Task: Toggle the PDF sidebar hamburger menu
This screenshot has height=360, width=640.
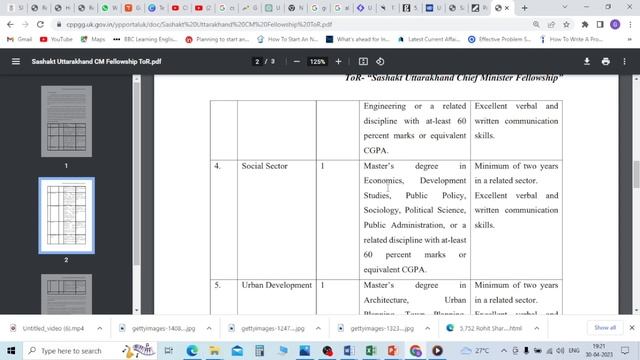Action: coord(16,62)
